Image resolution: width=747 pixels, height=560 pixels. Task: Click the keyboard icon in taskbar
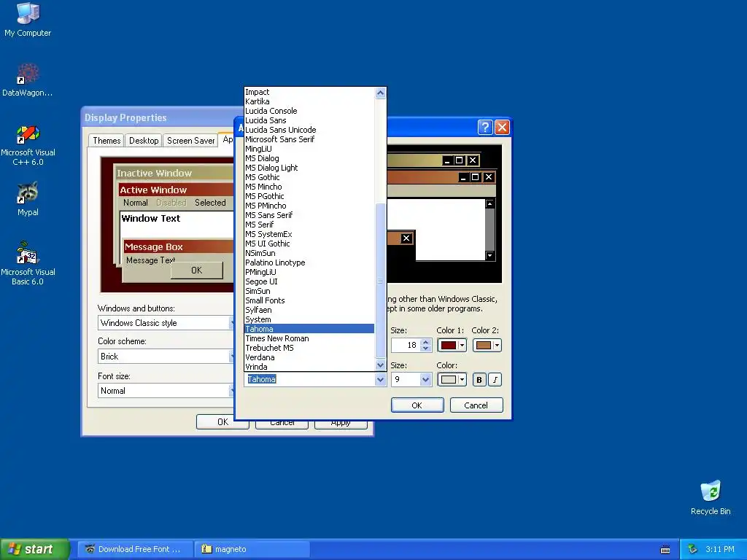pyautogui.click(x=665, y=550)
